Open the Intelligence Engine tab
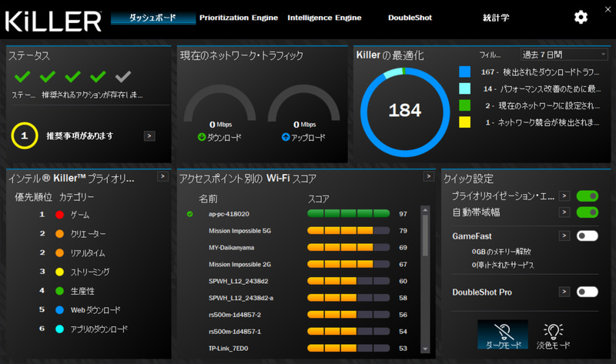The height and width of the screenshot is (364, 616). click(x=324, y=18)
